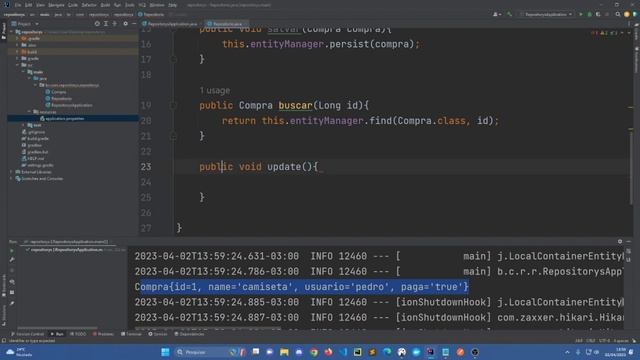Click the wrench icon in Run panel

point(12,260)
